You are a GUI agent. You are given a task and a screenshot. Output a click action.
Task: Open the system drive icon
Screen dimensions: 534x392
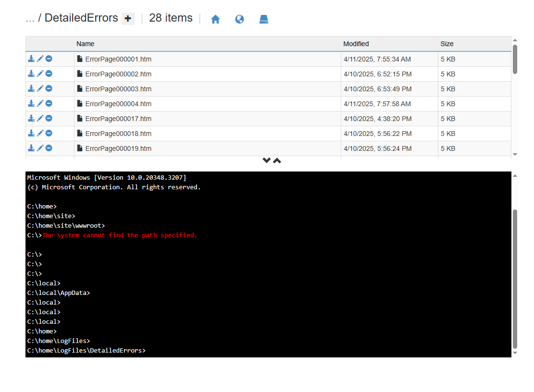click(x=263, y=19)
